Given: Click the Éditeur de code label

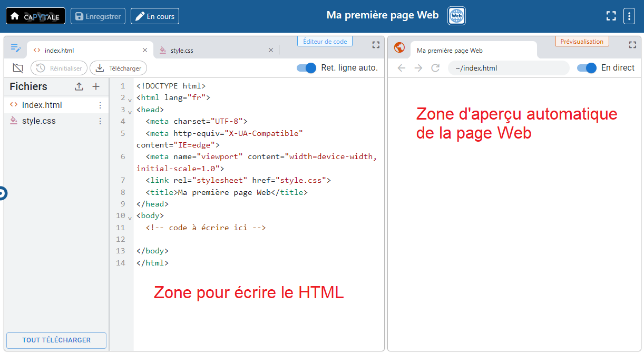Looking at the screenshot, I should point(325,41).
